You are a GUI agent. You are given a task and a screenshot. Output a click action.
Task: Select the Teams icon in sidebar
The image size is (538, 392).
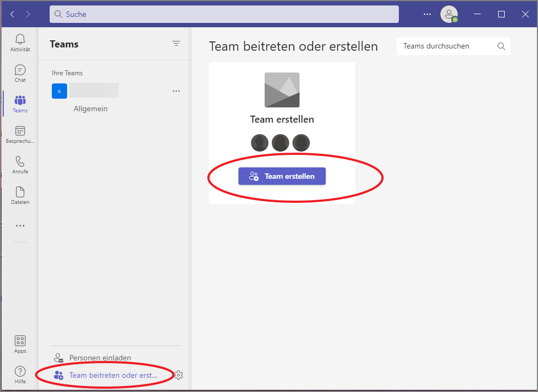point(20,104)
